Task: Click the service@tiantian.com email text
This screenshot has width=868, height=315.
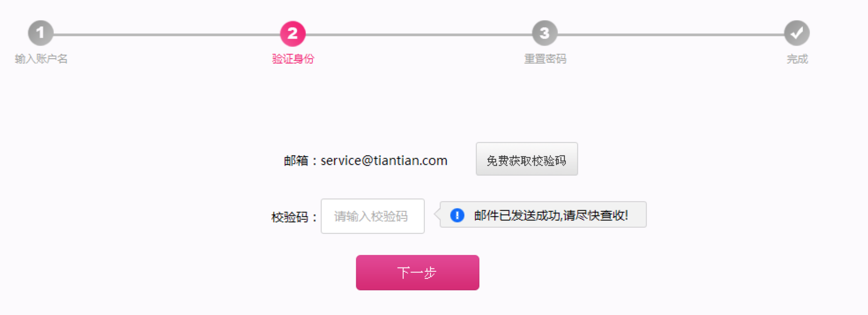Action: tap(384, 161)
